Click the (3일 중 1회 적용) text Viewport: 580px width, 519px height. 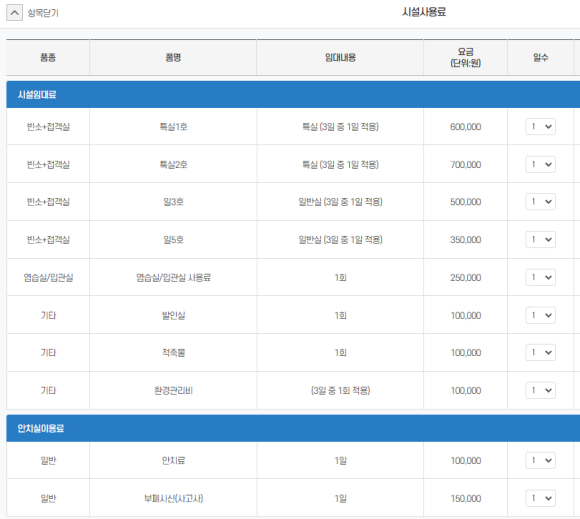(340, 391)
